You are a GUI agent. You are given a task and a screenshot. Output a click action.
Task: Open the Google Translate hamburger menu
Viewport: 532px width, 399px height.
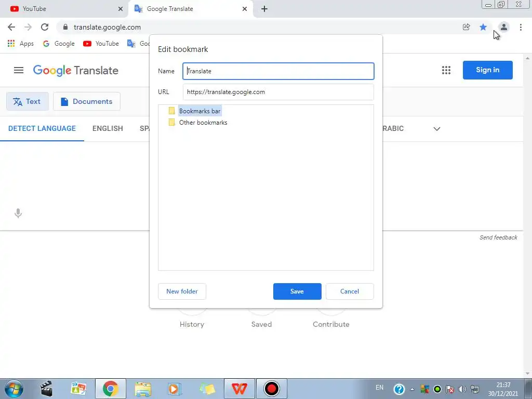[19, 70]
